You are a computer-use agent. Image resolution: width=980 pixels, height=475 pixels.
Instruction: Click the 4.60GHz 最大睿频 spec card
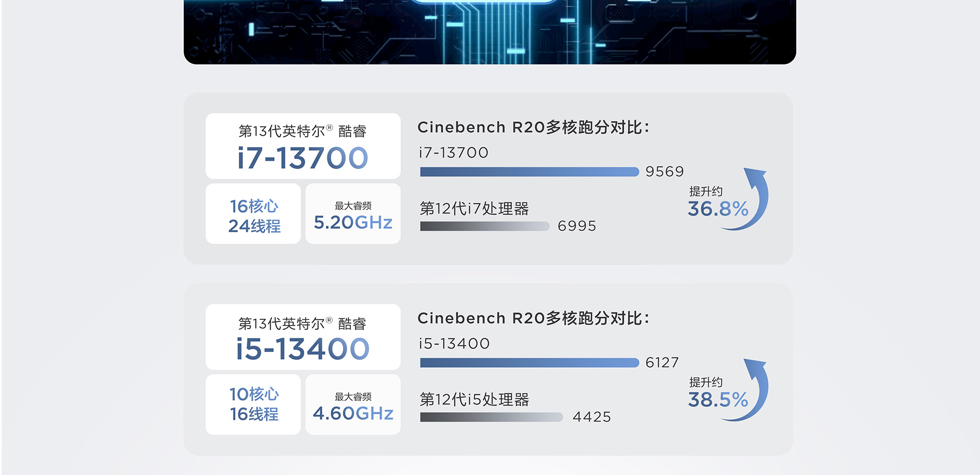pos(353,405)
